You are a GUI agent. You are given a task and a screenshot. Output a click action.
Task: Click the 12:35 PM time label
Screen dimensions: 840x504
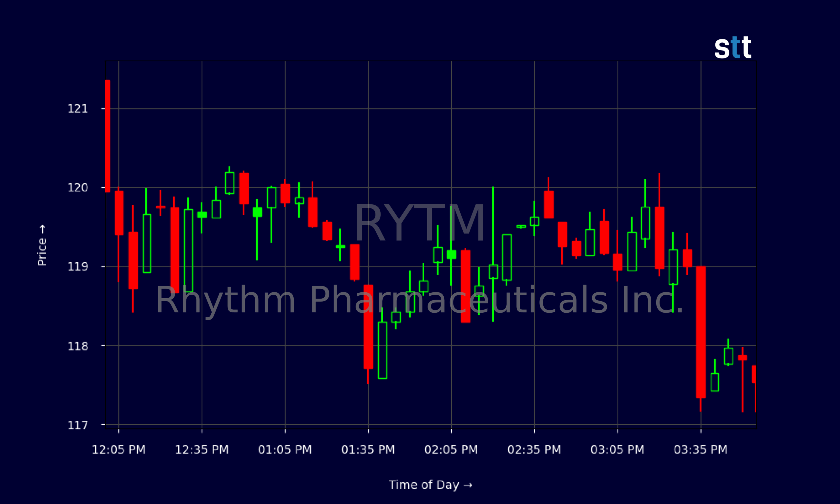click(x=202, y=450)
